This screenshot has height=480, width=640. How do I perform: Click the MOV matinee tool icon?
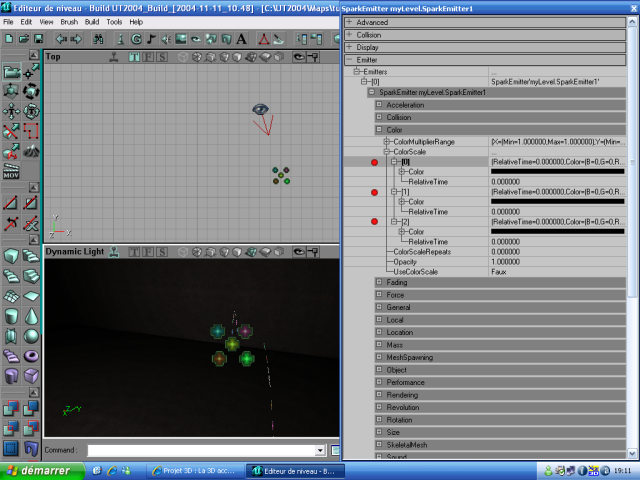(11, 172)
